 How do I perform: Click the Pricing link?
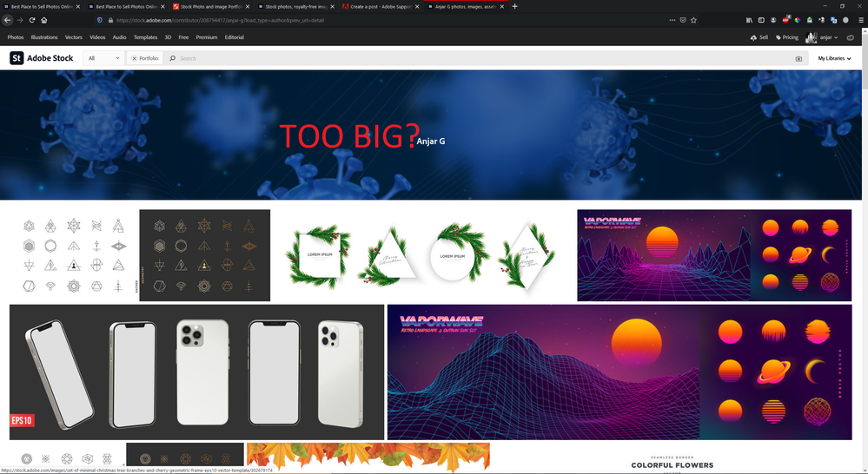click(787, 37)
